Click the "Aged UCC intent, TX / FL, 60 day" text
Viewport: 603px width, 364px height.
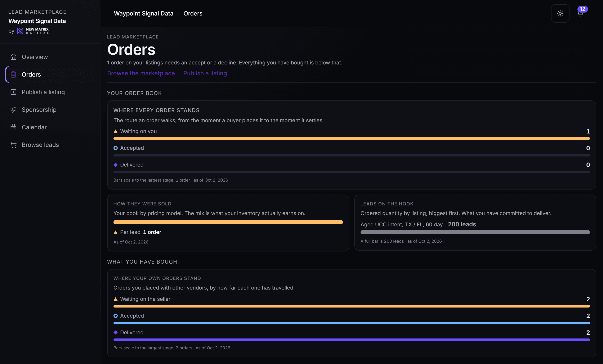click(402, 224)
